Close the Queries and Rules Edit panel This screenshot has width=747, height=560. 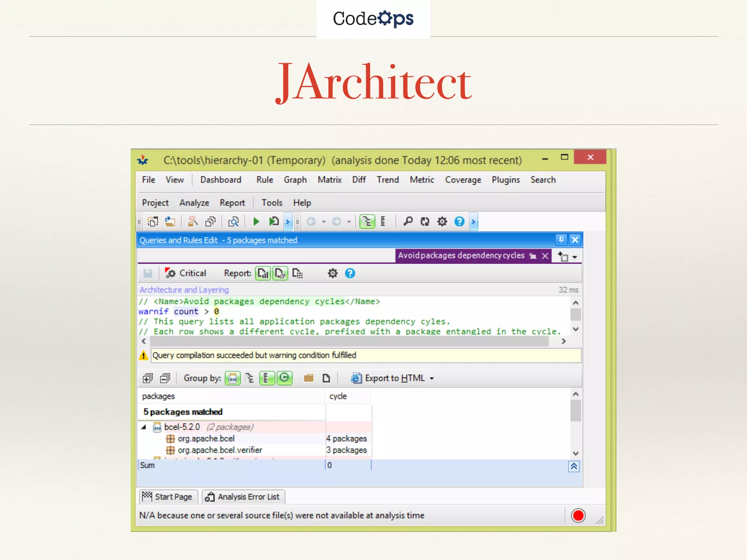point(575,240)
